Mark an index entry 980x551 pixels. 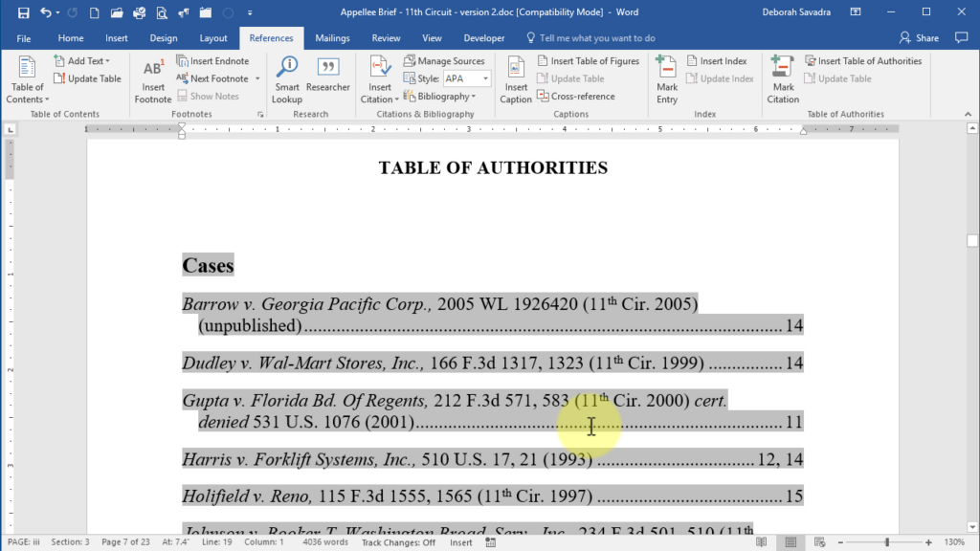tap(666, 81)
